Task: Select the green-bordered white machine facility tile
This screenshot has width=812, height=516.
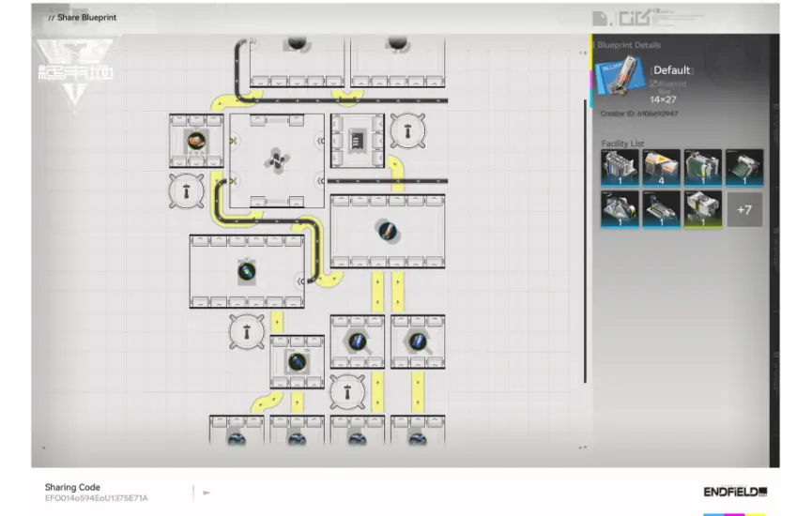Action: [703, 209]
